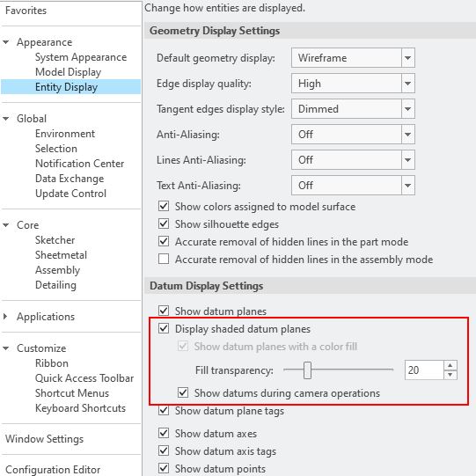This screenshot has width=476, height=476.
Task: Expand the Applications section
Action: [x=5, y=317]
